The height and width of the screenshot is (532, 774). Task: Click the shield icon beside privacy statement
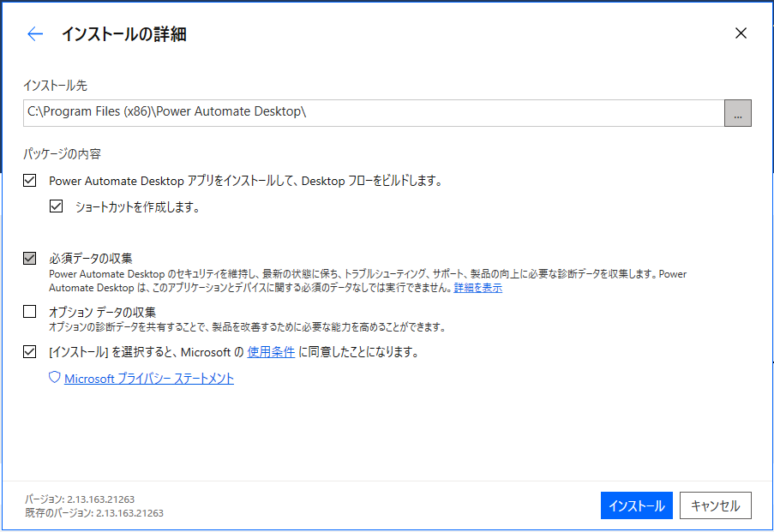pyautogui.click(x=54, y=378)
